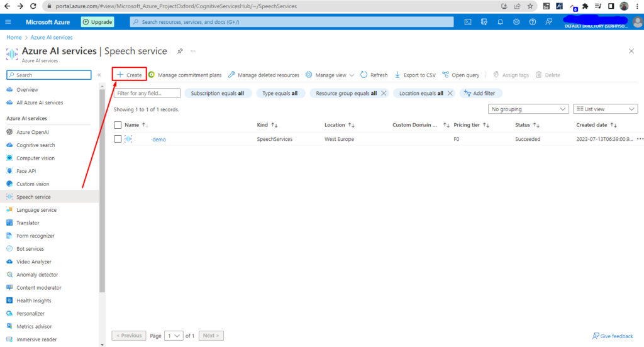Screen dimensions: 644x347
Task: Sort the table by the Status column
Action: click(528, 125)
